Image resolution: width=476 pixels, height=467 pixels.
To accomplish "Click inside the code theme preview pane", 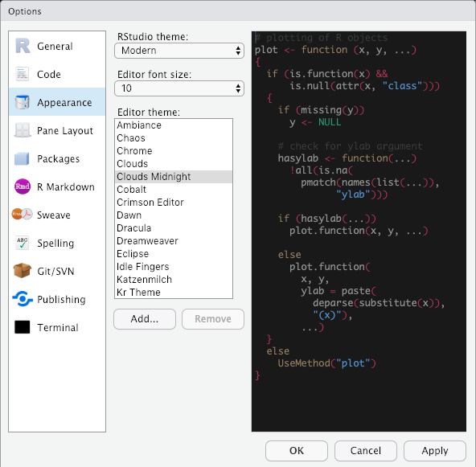I will [x=359, y=231].
